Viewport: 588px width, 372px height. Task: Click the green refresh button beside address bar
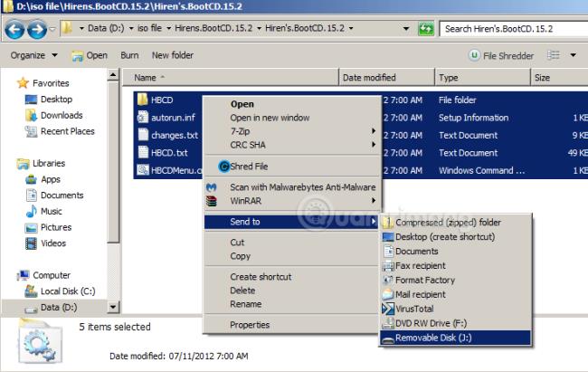[x=425, y=29]
